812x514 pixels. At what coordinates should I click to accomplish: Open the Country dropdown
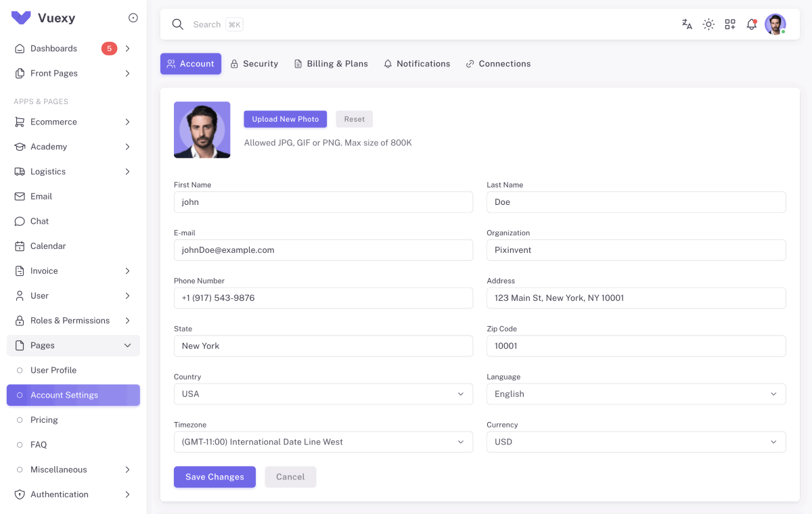323,394
